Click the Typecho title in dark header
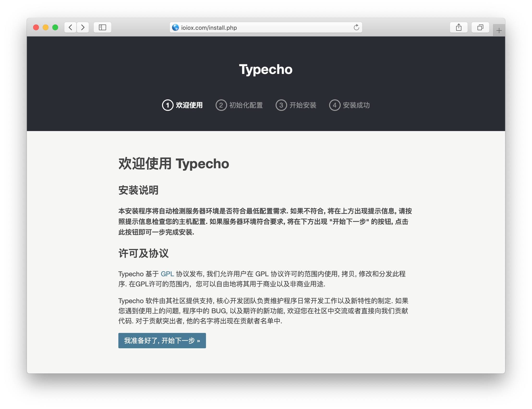The height and width of the screenshot is (409, 532). click(266, 69)
